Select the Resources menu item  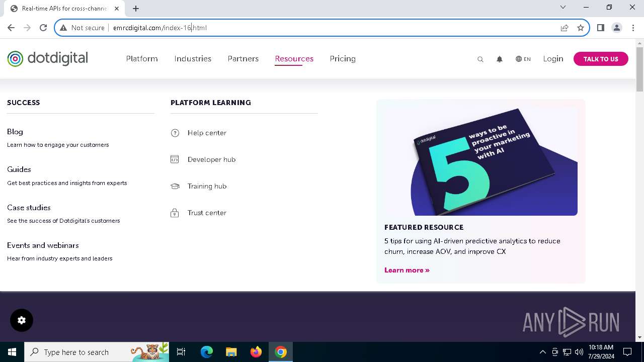pos(294,59)
